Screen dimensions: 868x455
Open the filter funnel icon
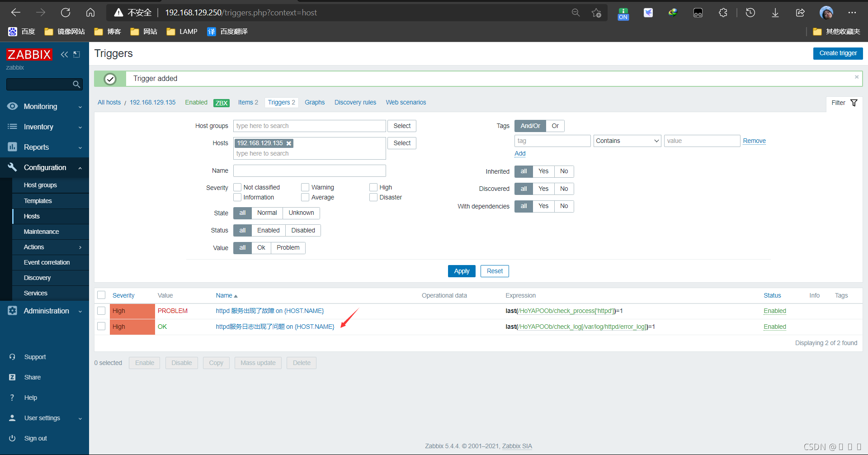[854, 103]
